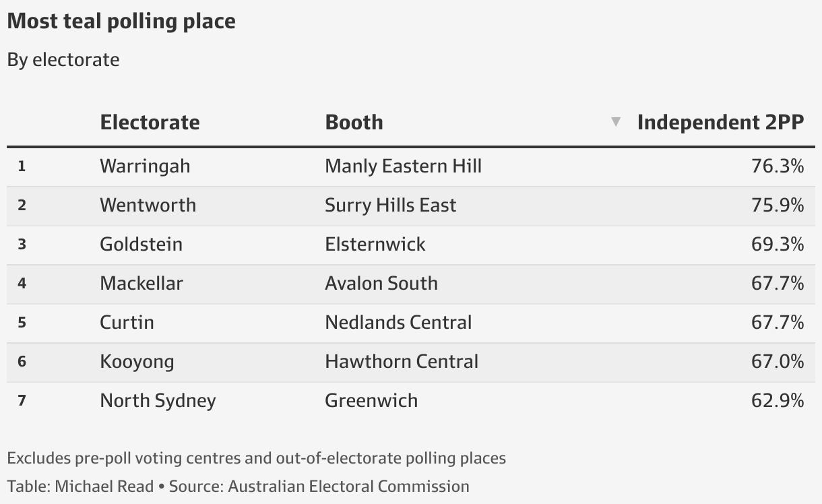Sort by the Independent 2PP column header
Viewport: 822px width, 504px height.
tap(720, 122)
